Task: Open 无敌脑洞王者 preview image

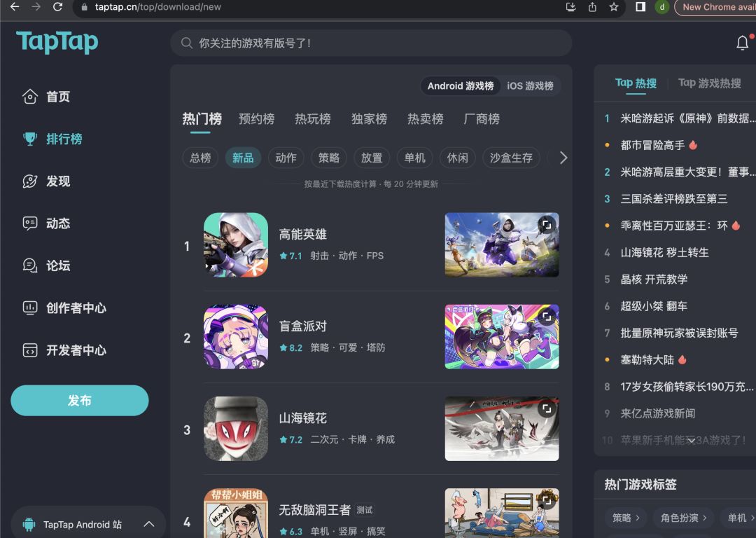Action: point(502,513)
